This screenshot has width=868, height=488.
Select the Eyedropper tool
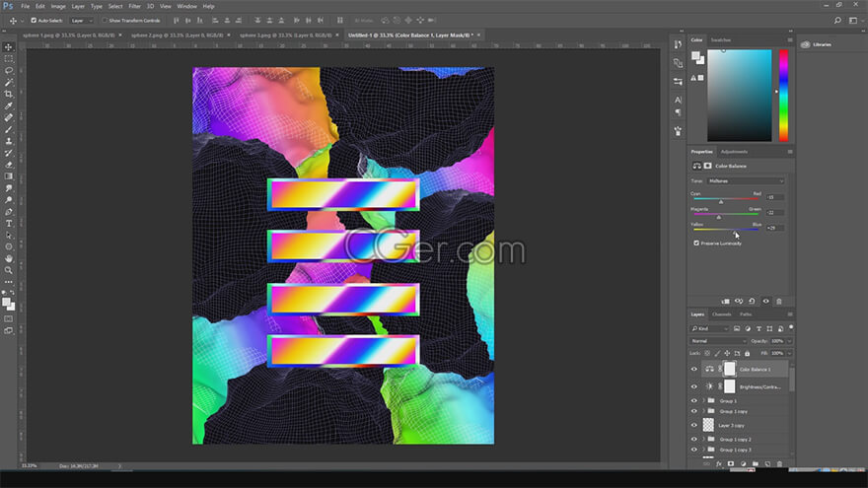click(x=8, y=105)
